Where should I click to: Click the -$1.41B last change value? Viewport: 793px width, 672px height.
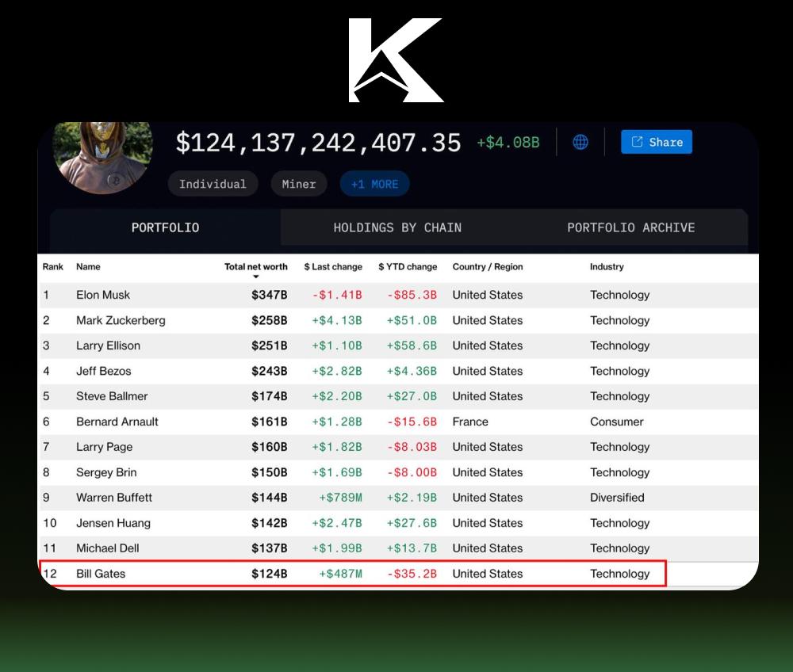pyautogui.click(x=337, y=295)
